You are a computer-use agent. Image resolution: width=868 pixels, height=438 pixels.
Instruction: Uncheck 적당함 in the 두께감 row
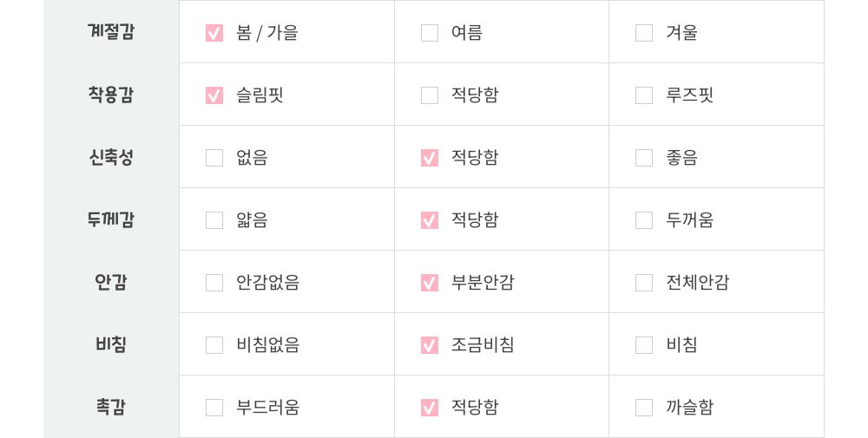(430, 220)
